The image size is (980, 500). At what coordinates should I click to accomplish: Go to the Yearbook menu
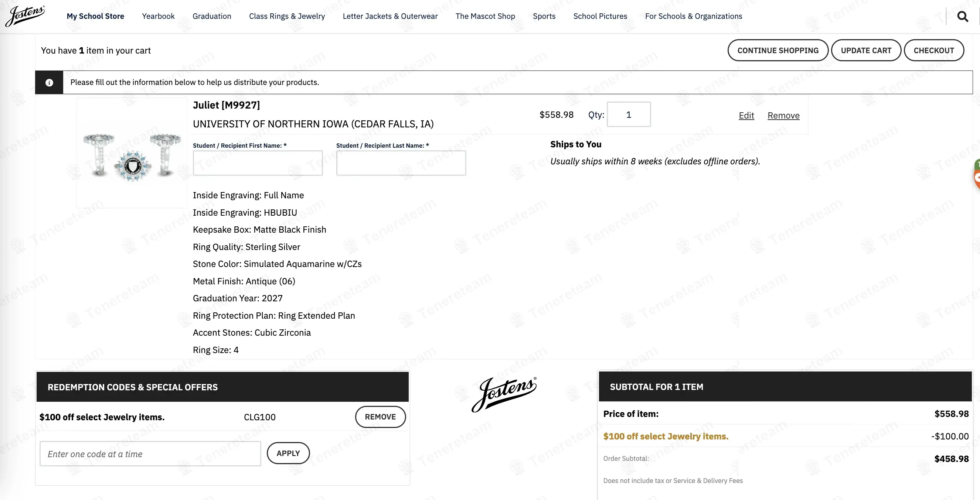click(x=158, y=16)
